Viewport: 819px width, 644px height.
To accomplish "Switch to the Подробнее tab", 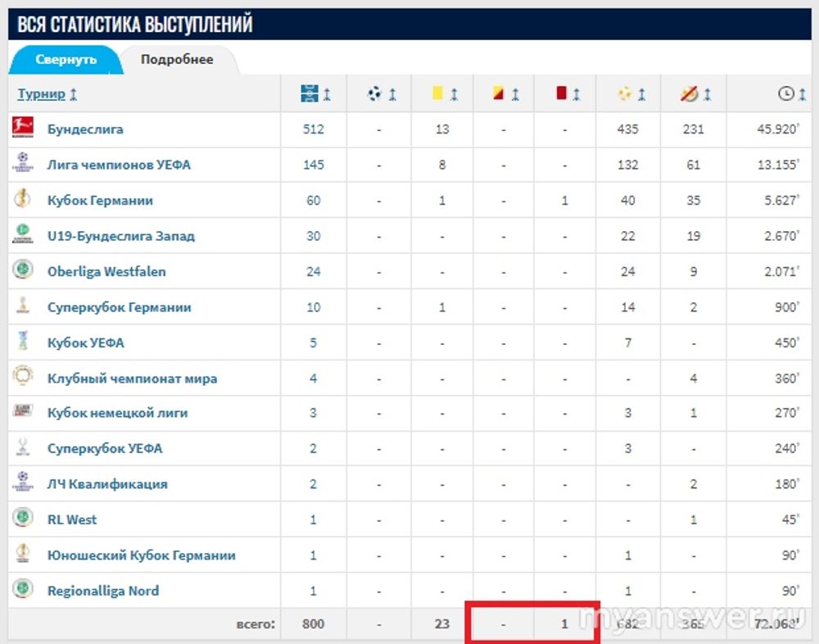I will pyautogui.click(x=177, y=60).
